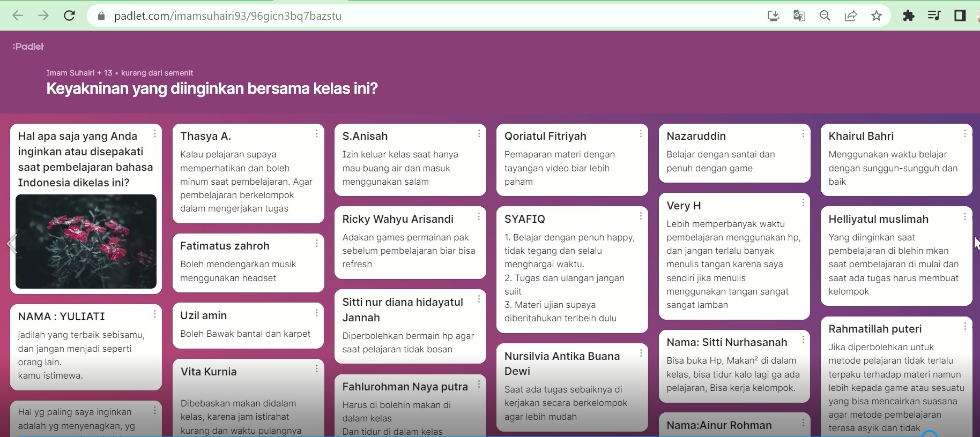Click the Padlet logo link
The height and width of the screenshot is (437, 980).
[x=28, y=47]
